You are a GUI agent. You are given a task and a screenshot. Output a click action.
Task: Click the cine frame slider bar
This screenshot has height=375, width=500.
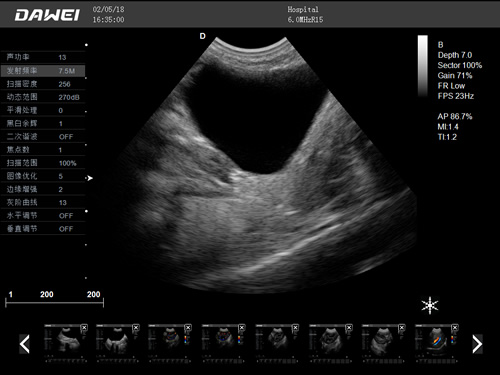(x=54, y=303)
